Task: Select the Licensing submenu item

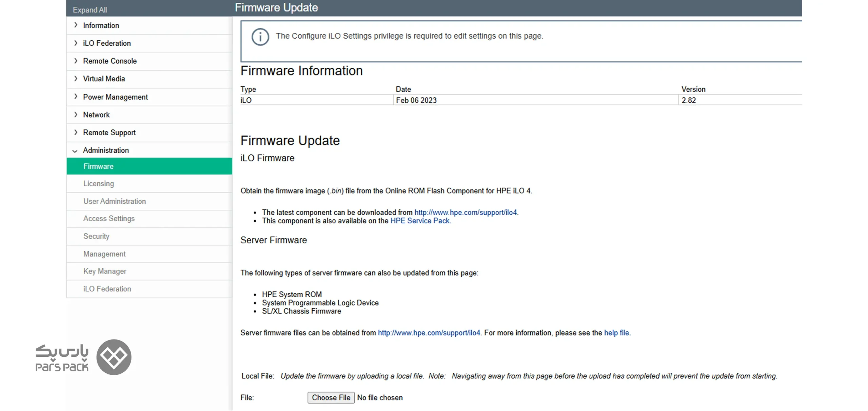Action: click(x=149, y=183)
